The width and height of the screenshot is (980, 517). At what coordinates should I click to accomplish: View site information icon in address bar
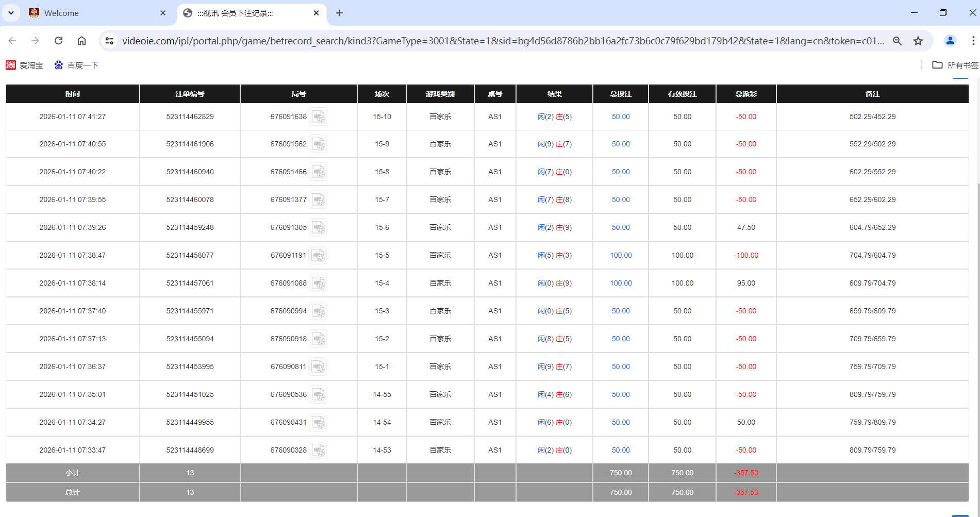pos(109,41)
